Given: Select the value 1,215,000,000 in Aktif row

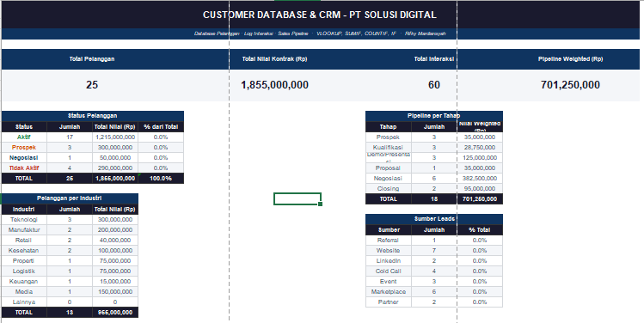Looking at the screenshot, I should point(115,137).
